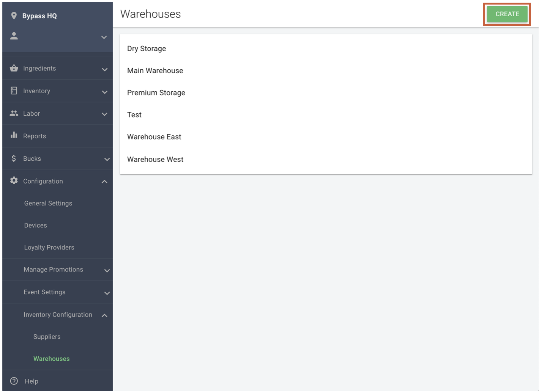542x392 pixels.
Task: Click the location pin icon beside Bypass HQ
Action: point(14,16)
